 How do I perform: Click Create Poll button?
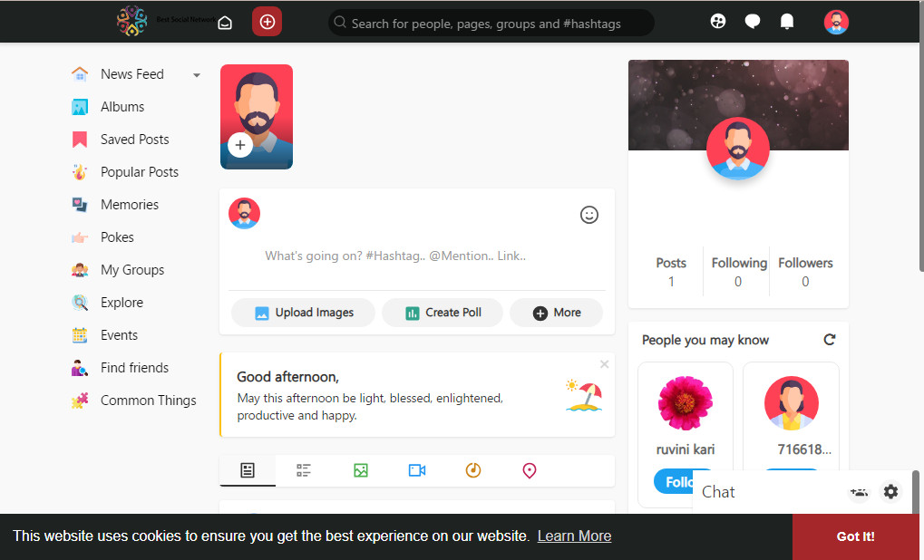pos(443,313)
